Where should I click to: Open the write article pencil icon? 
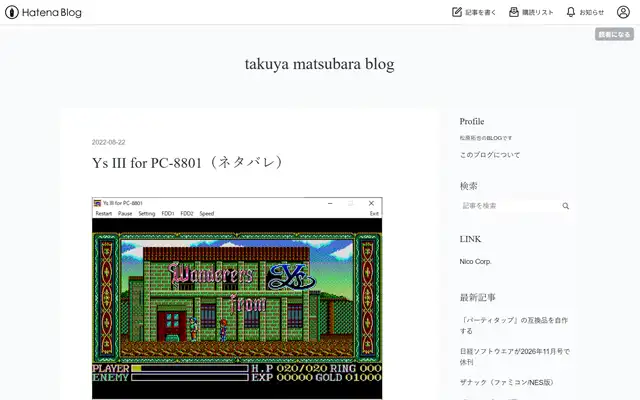457,12
